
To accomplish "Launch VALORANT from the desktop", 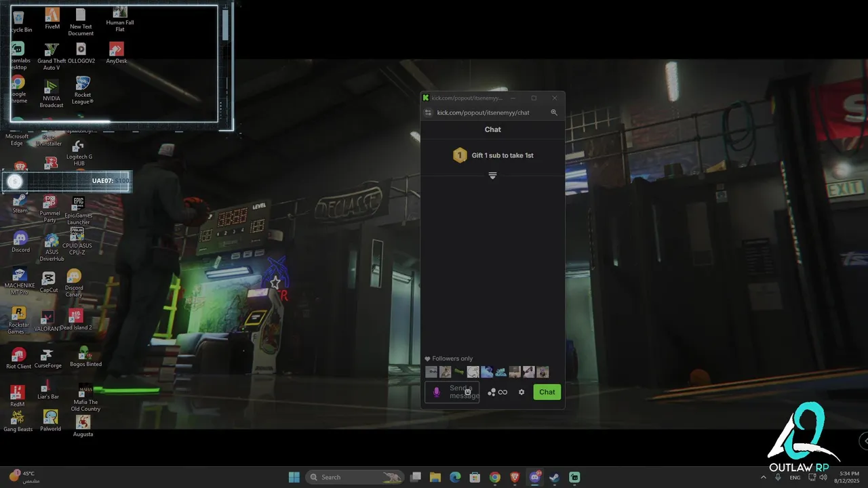I will tap(47, 321).
